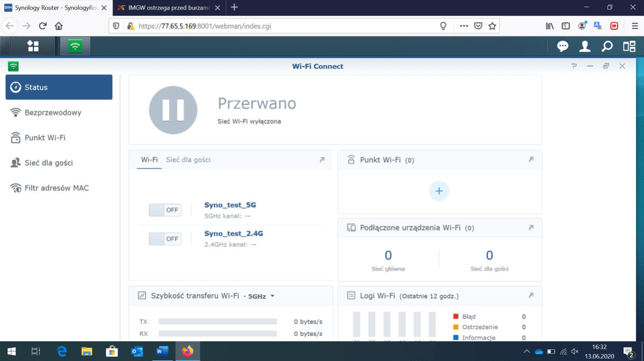Click the plus icon to add Punkt Wi-Fi
The image size is (644, 361).
click(439, 191)
